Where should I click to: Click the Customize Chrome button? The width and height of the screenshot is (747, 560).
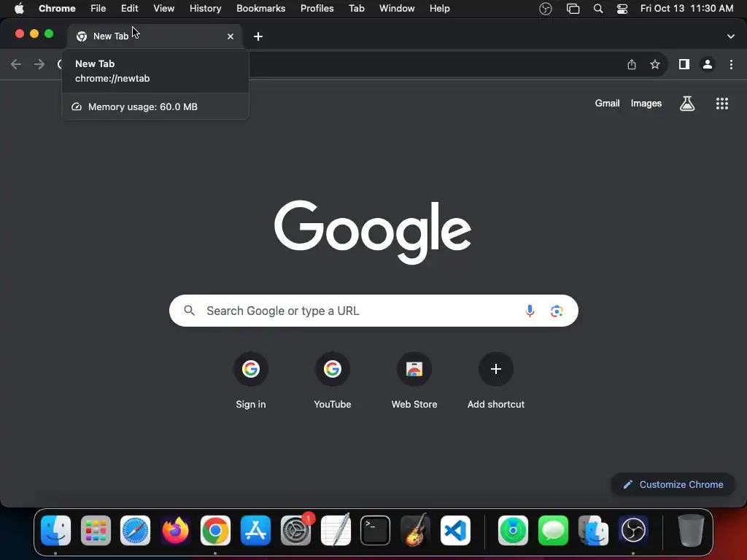click(673, 484)
